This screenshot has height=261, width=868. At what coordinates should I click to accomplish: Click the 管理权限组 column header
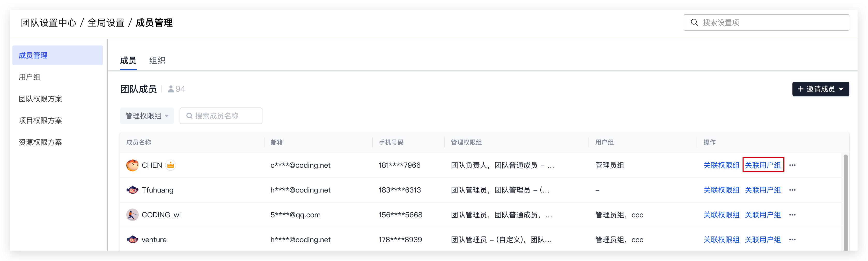[466, 142]
